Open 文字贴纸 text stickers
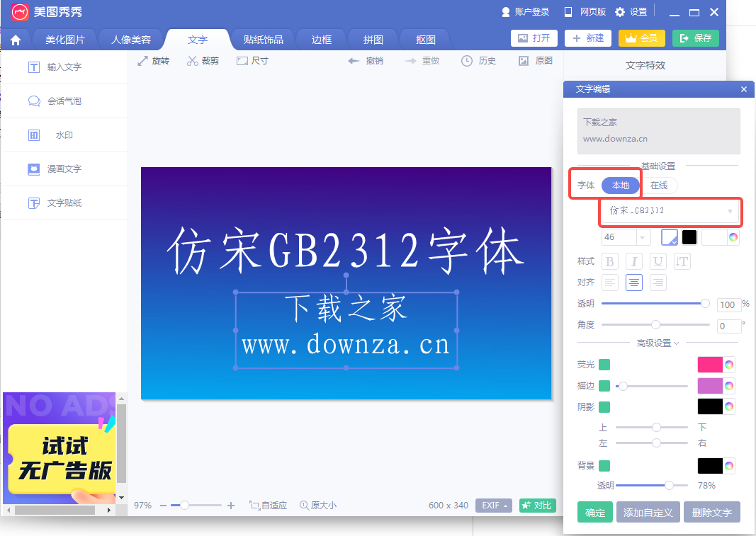Image resolution: width=756 pixels, height=536 pixels. click(x=64, y=203)
